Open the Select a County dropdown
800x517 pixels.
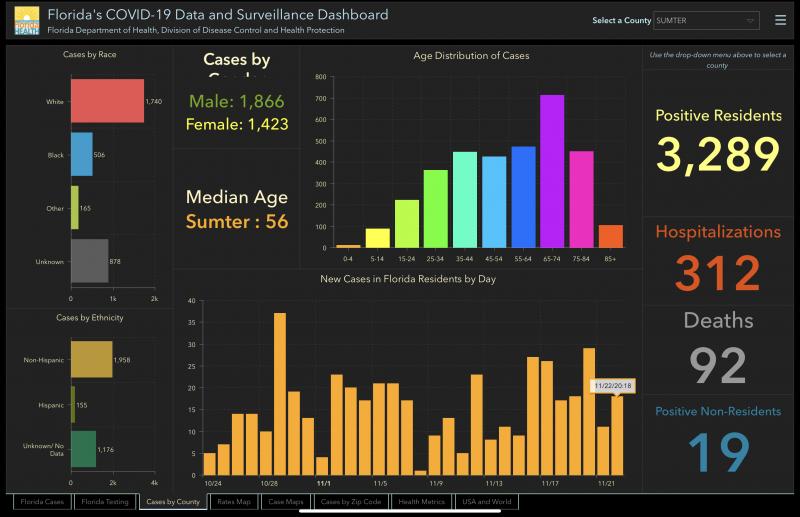pyautogui.click(x=706, y=20)
